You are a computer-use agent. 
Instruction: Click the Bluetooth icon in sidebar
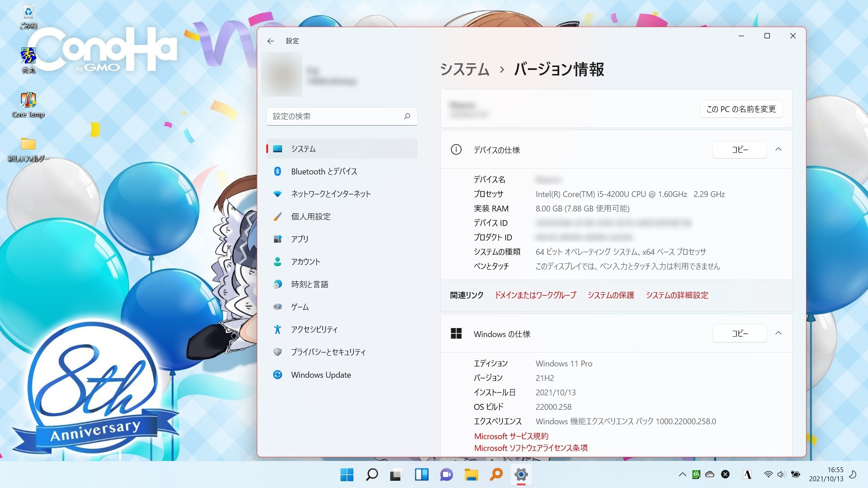[278, 171]
